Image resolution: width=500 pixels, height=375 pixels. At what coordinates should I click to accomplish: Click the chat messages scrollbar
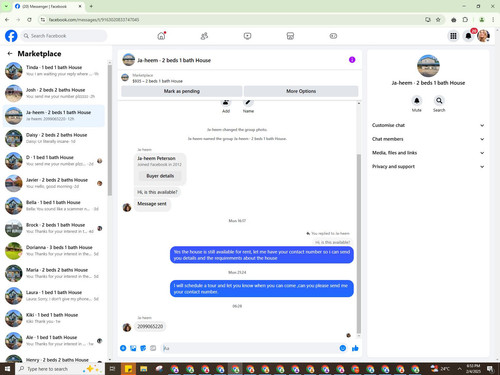pyautogui.click(x=359, y=243)
